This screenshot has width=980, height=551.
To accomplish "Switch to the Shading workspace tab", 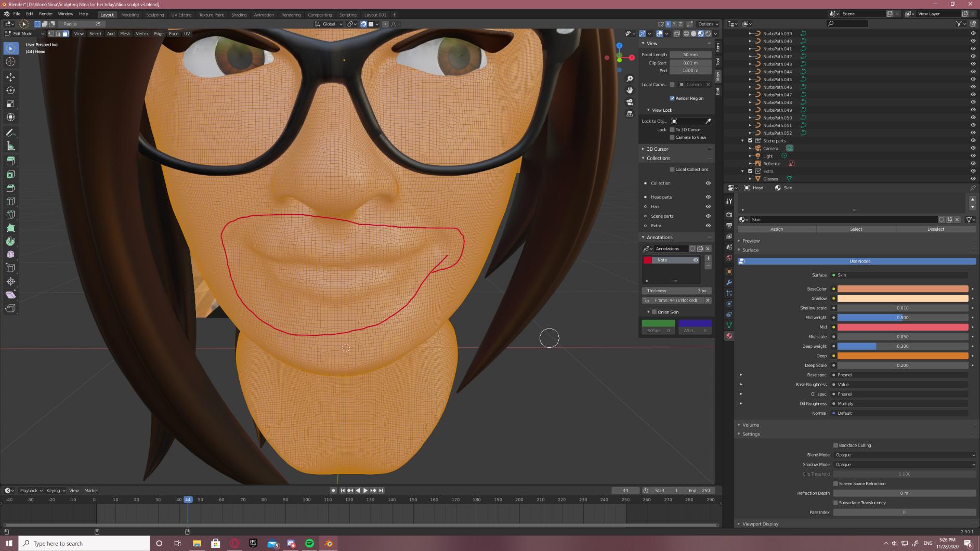I will pyautogui.click(x=239, y=15).
